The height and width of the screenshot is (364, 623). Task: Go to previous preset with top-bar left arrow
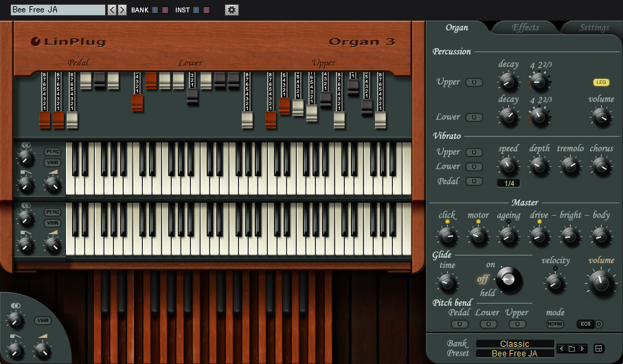tap(112, 10)
